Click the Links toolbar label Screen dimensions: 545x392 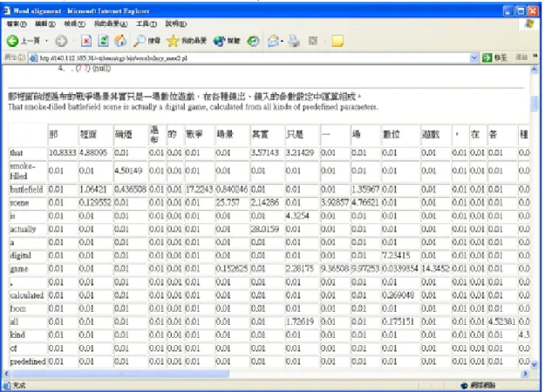coord(521,57)
